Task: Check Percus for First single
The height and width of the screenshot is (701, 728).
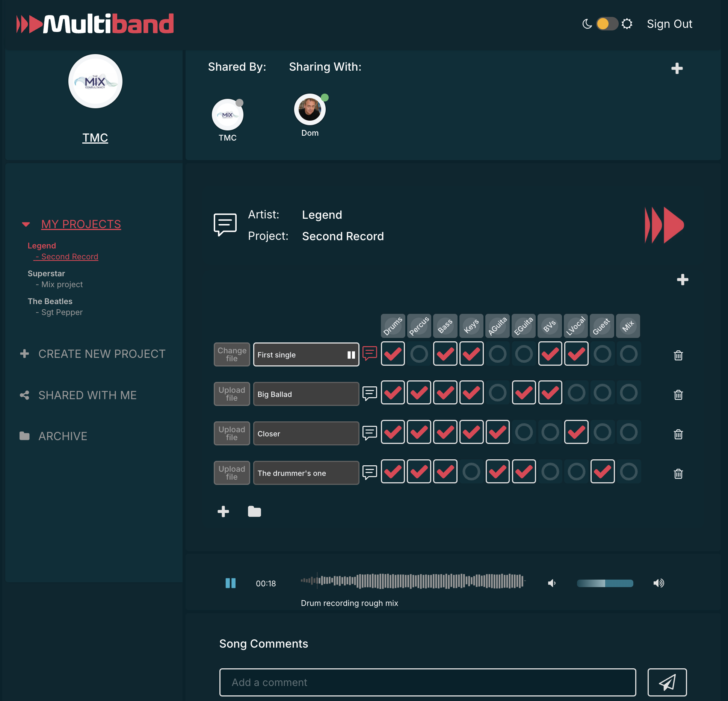Action: point(419,354)
